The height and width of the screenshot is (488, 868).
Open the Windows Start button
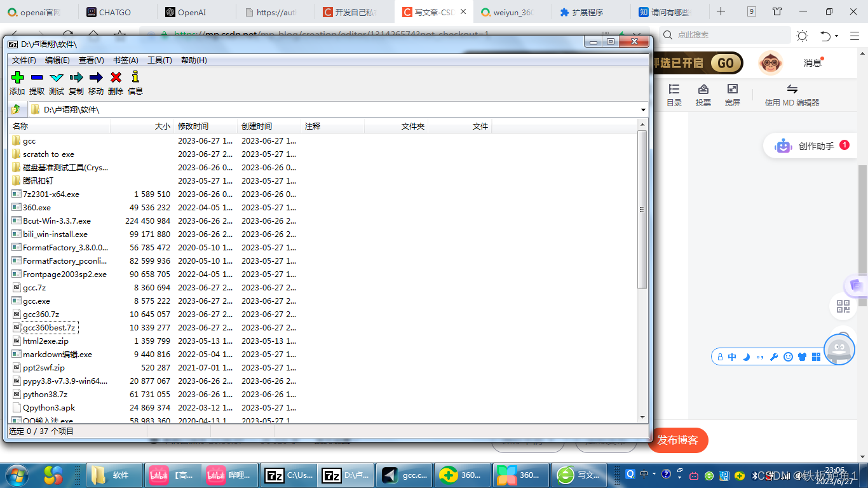click(16, 475)
